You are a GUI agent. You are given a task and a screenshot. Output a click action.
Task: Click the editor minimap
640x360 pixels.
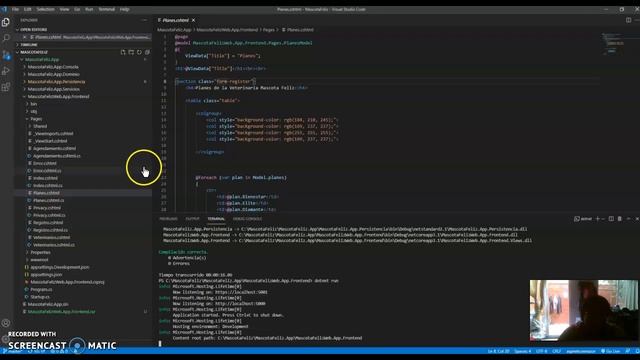point(613,43)
